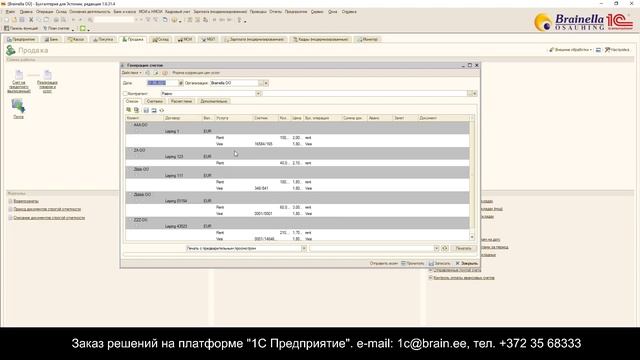The height and width of the screenshot is (360, 640).
Task: Open the Покупка section tab
Action: click(x=103, y=39)
